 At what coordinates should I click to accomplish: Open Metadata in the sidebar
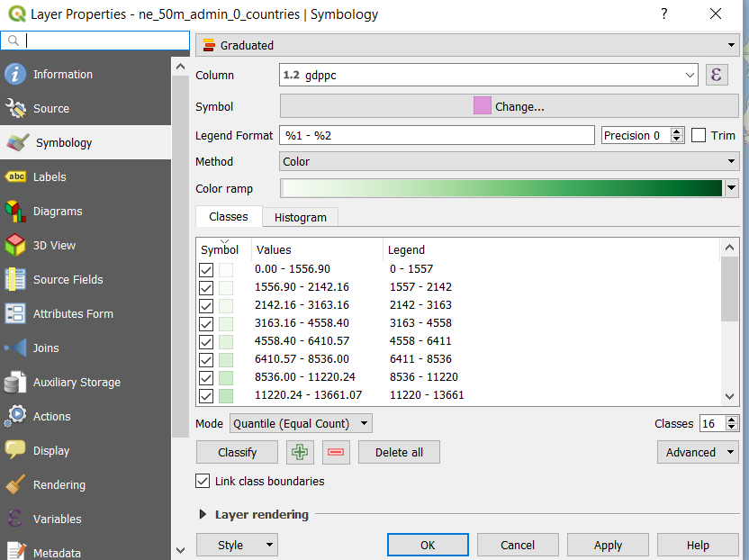[x=86, y=553]
